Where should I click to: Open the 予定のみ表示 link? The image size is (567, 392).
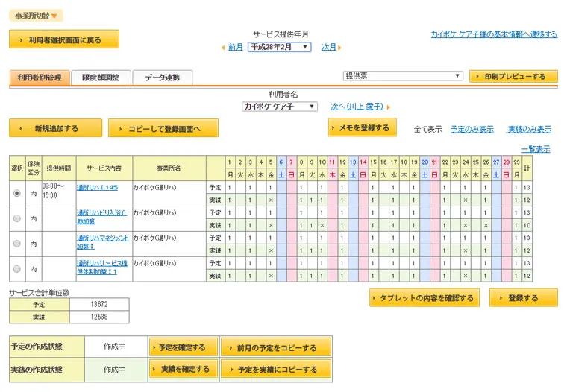point(472,130)
